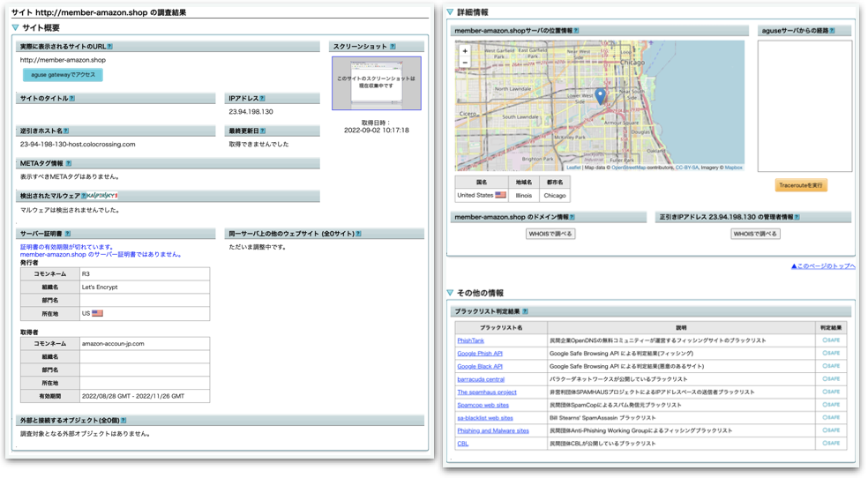The width and height of the screenshot is (868, 478).
Task: Open barracuda central link
Action: point(481,379)
